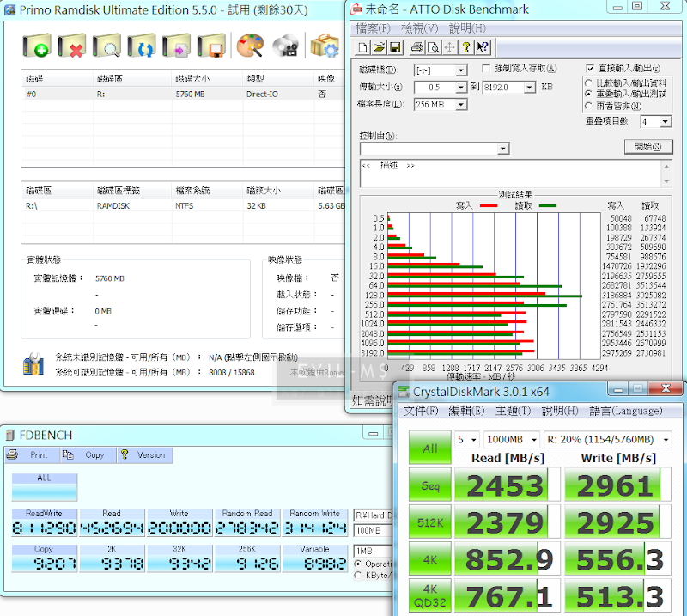Click the ATTO Disk Benchmark title bar icon

[x=356, y=9]
